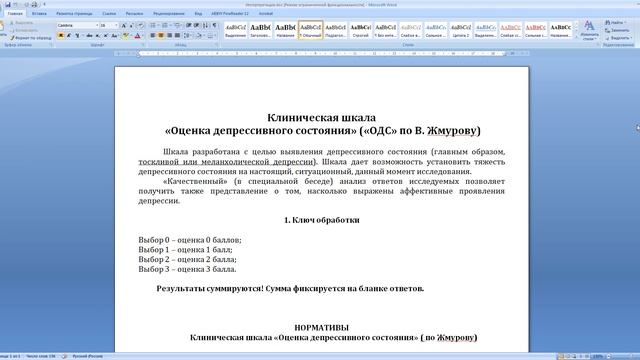The height and width of the screenshot is (360, 640).
Task: Toggle strikethrough formatting
Action: (89, 36)
